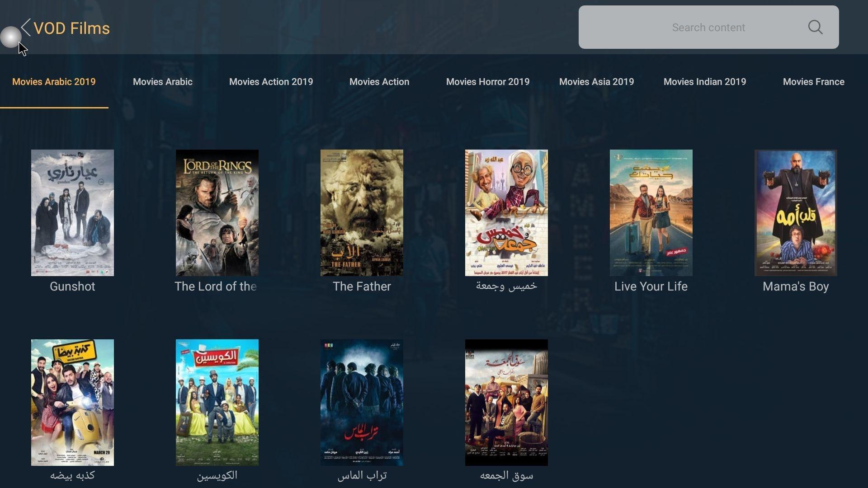Click the تراب الماس title label
This screenshot has height=488, width=868.
(362, 475)
